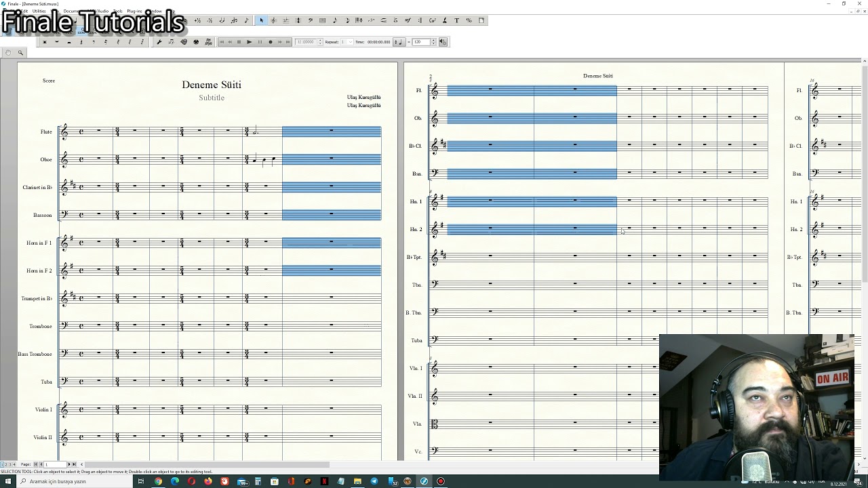Toggle the playback speaker settings button
The height and width of the screenshot is (488, 868).
(x=443, y=42)
